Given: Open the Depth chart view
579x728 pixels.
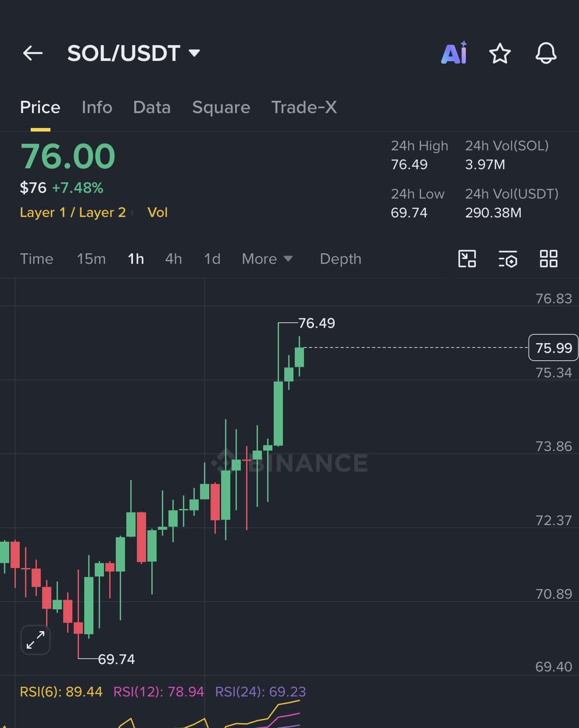Looking at the screenshot, I should [340, 259].
